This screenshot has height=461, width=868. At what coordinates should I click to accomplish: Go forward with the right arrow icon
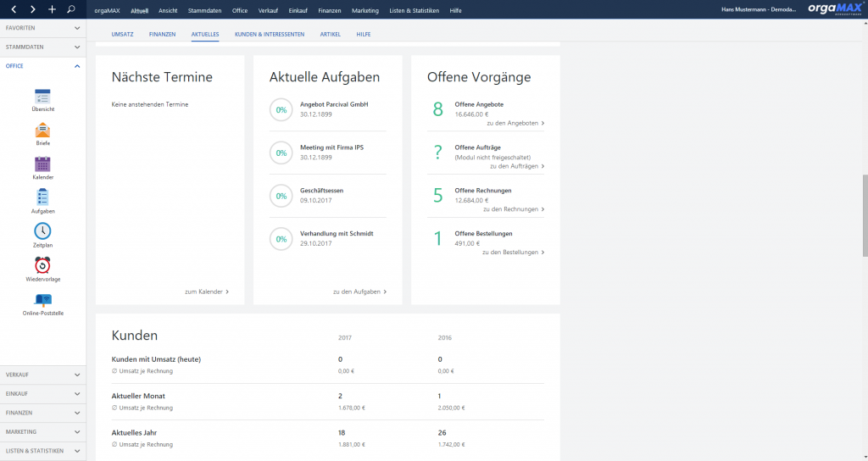33,9
